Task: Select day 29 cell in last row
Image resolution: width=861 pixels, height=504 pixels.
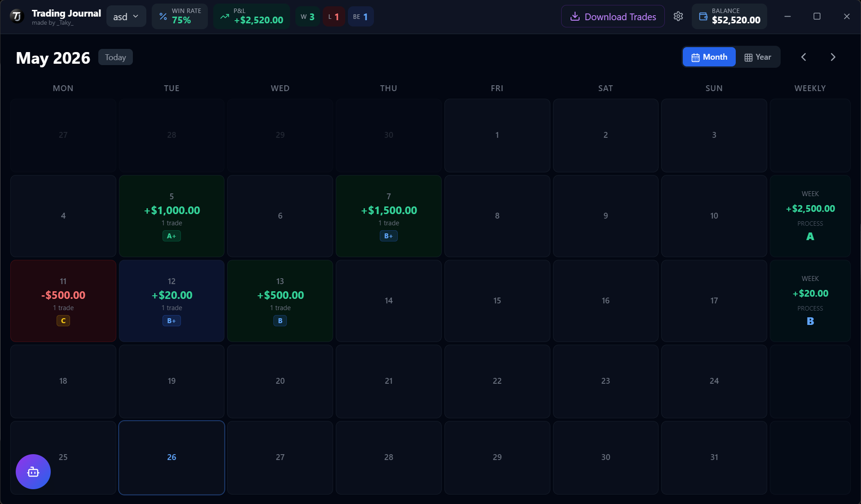Action: coord(497,457)
